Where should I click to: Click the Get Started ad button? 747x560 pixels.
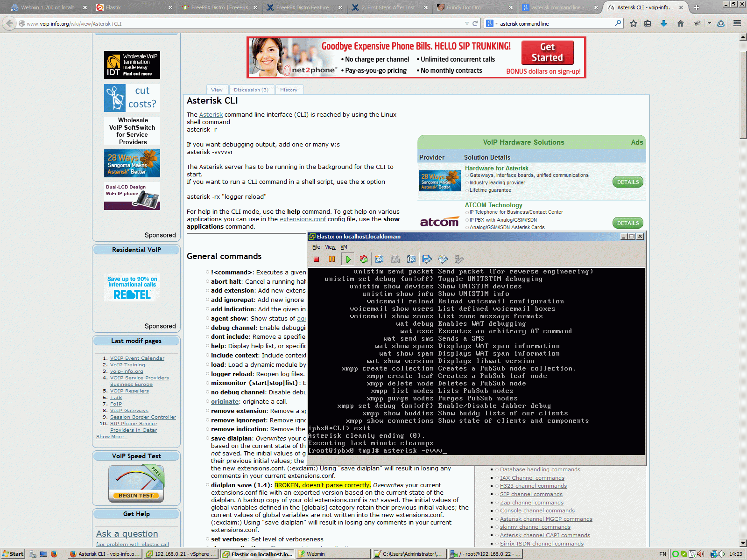pyautogui.click(x=547, y=52)
